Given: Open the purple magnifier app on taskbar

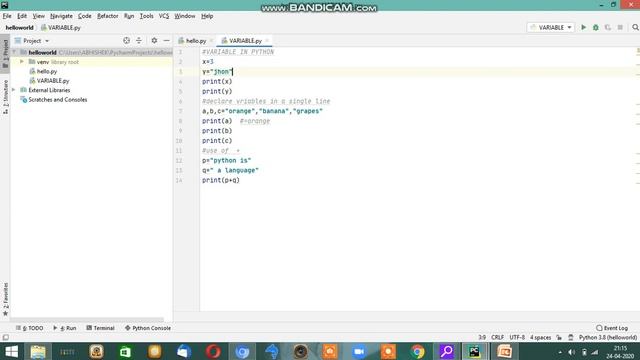Looking at the screenshot, I should click(x=447, y=351).
